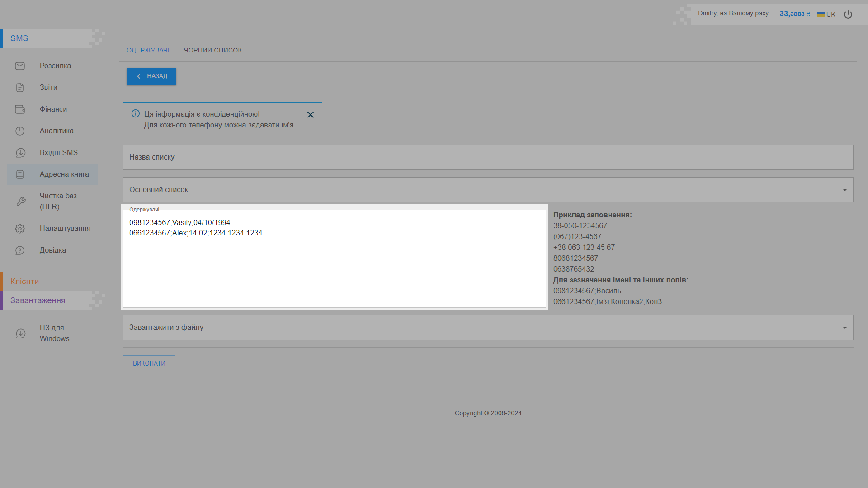
Task: Click the Фінанси wallet icon
Action: [20, 109]
